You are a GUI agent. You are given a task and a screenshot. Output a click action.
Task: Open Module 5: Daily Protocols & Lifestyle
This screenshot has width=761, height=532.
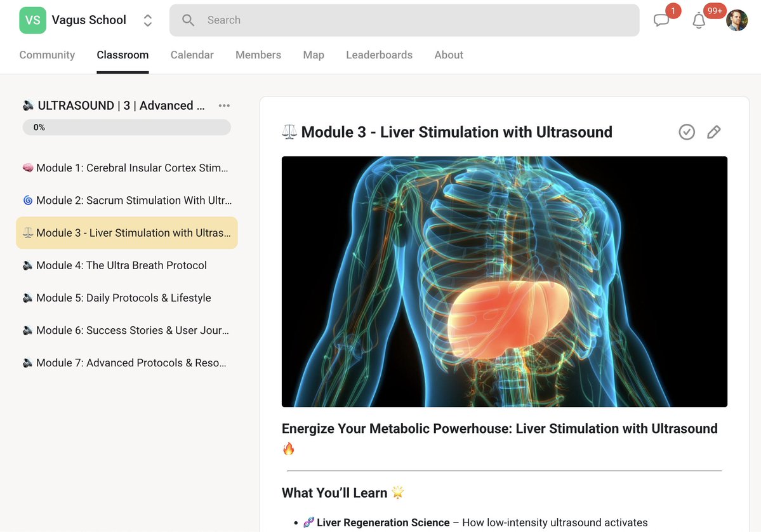click(x=122, y=298)
